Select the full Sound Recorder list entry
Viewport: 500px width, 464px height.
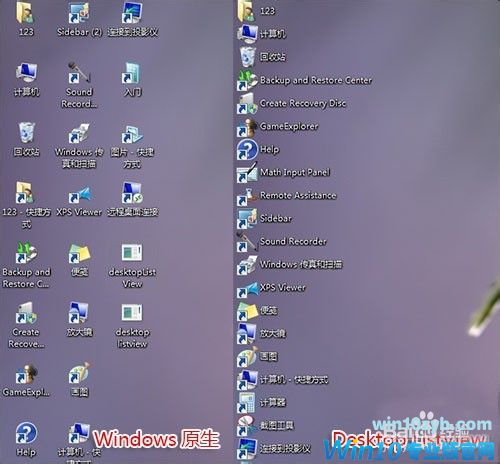[282, 241]
